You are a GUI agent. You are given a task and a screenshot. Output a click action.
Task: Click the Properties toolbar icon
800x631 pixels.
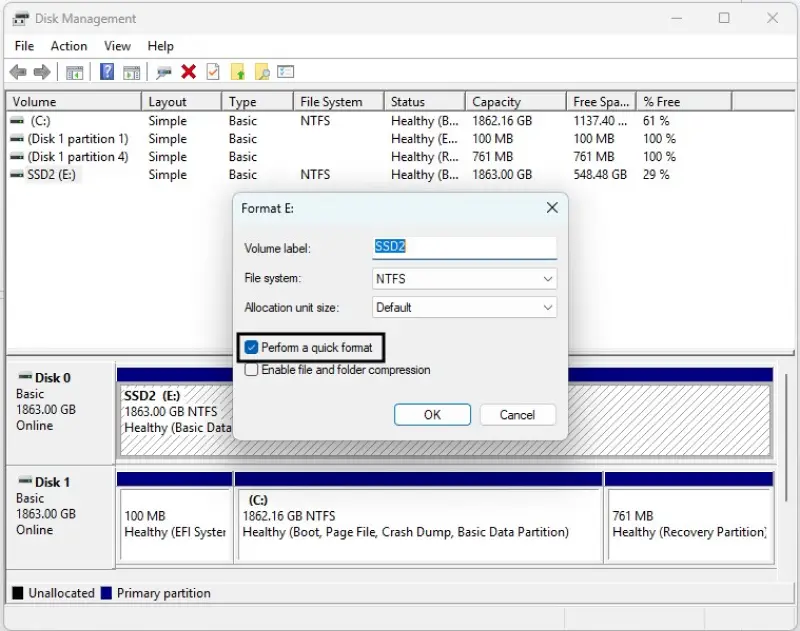click(x=212, y=71)
